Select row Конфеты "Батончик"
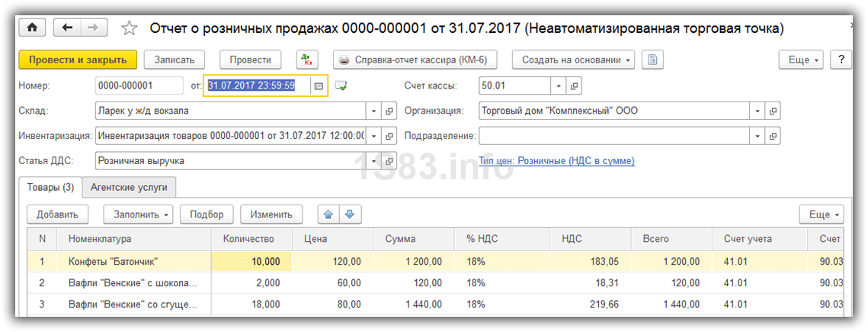 (435, 261)
